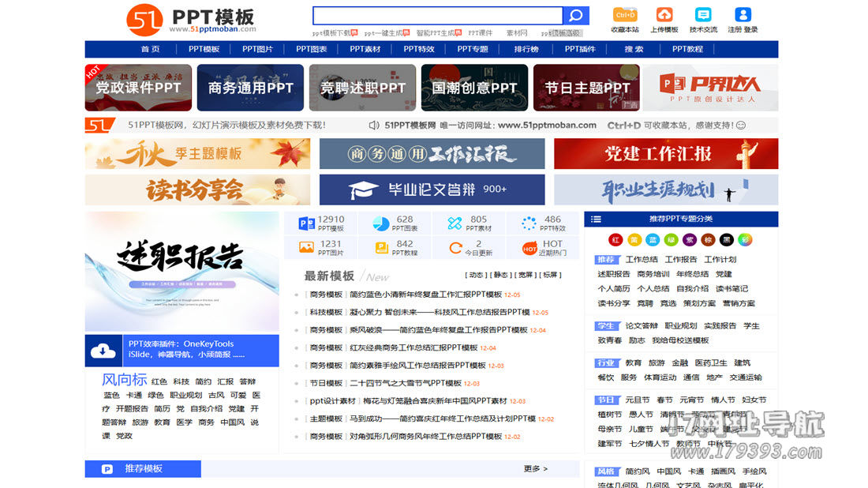Filter latest templates by 动态

coord(476,276)
